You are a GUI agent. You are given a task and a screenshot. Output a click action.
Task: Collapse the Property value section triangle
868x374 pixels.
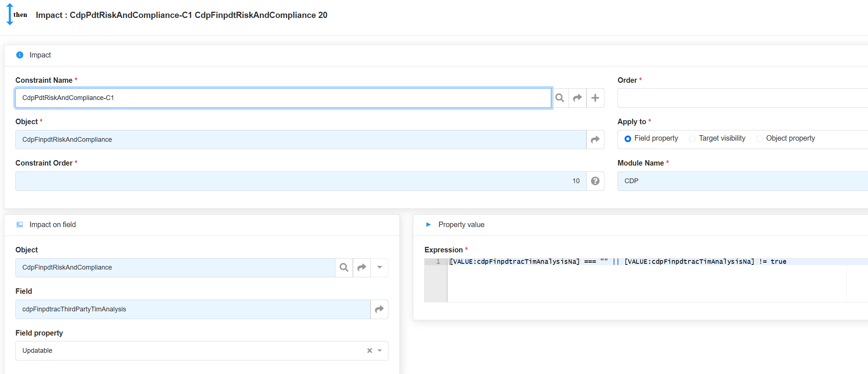point(428,225)
